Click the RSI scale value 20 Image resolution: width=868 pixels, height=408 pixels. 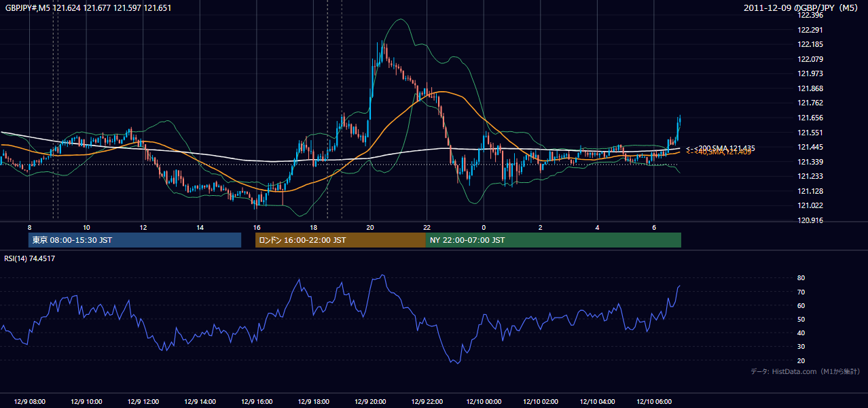801,360
